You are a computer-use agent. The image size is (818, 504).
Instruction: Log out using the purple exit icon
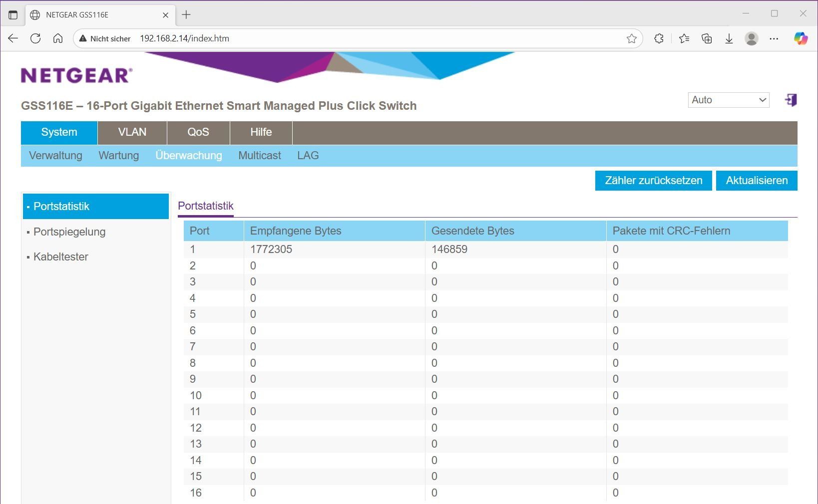(x=791, y=100)
